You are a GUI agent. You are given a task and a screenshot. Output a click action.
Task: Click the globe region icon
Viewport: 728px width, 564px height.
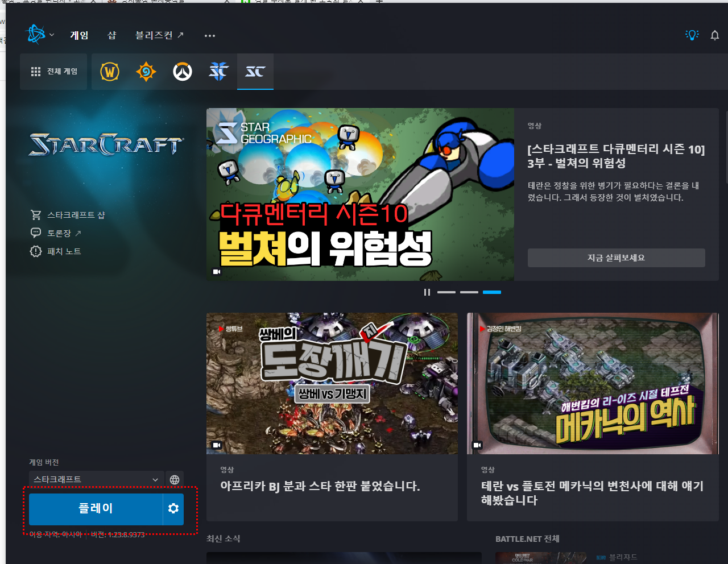click(175, 479)
